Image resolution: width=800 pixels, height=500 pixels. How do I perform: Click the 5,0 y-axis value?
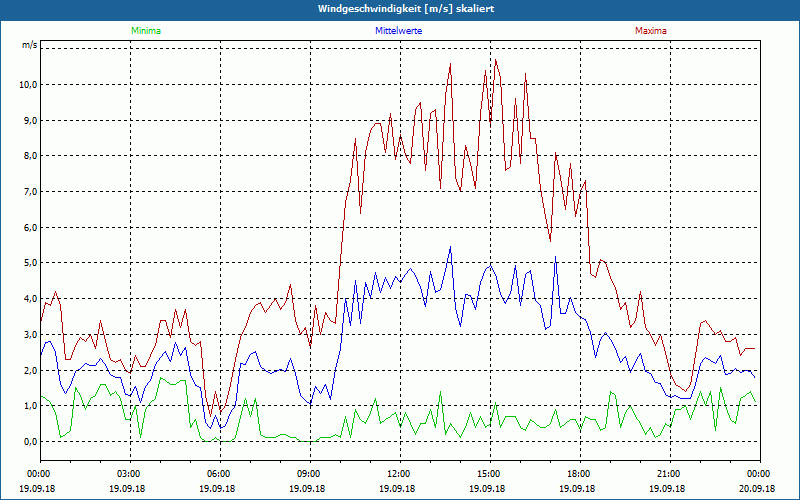coord(30,263)
